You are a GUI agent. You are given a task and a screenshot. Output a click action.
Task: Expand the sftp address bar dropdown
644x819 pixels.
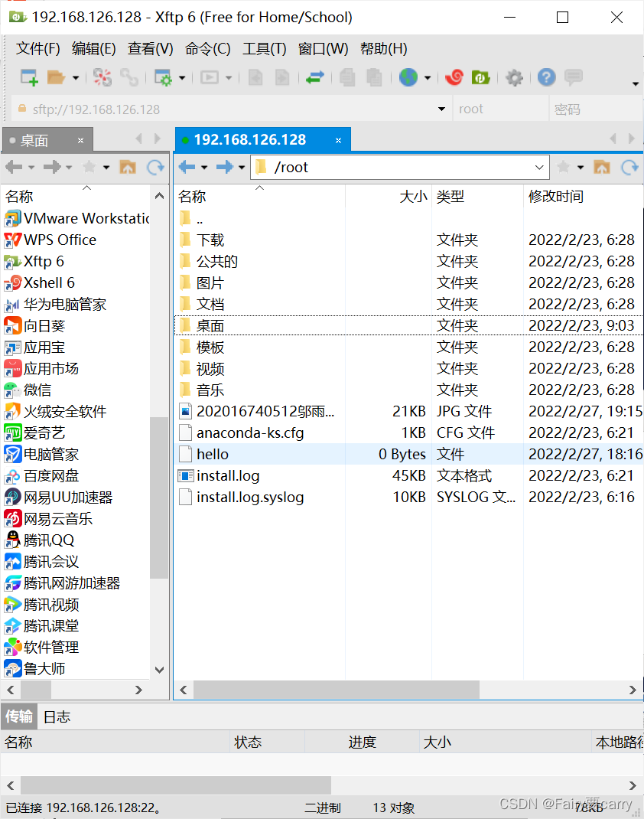[442, 109]
